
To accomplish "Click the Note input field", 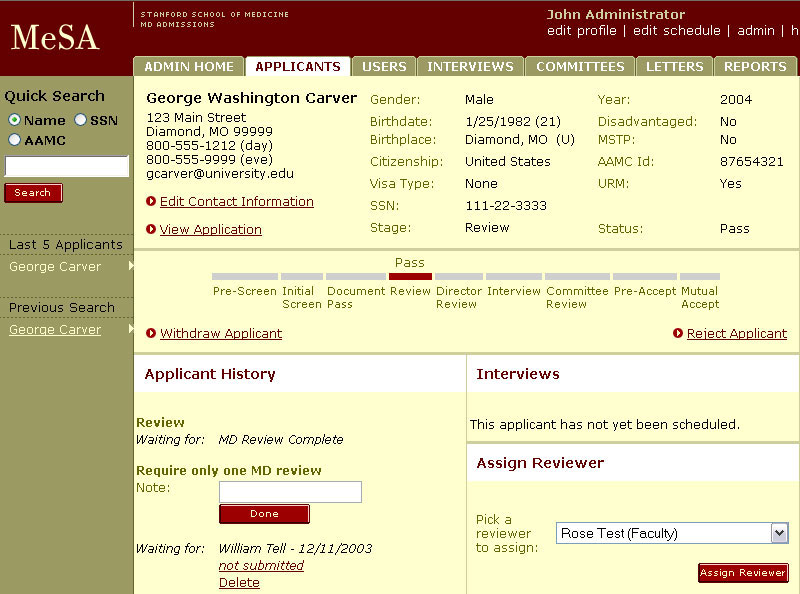I will tap(290, 492).
